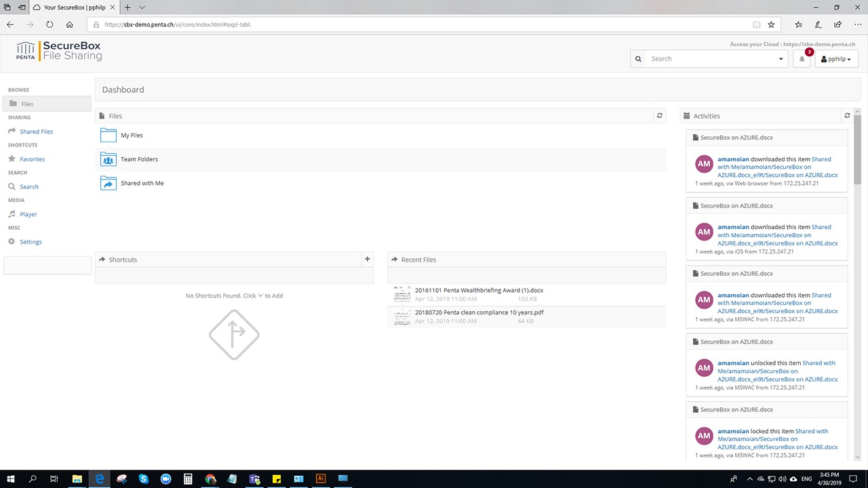Click the Team Folders icon

pyautogui.click(x=108, y=159)
